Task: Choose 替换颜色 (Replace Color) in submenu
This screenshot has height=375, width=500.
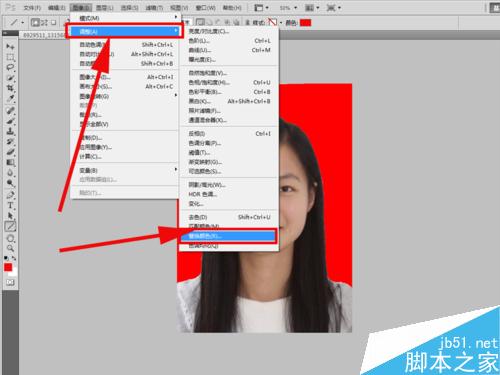Action: click(x=228, y=236)
